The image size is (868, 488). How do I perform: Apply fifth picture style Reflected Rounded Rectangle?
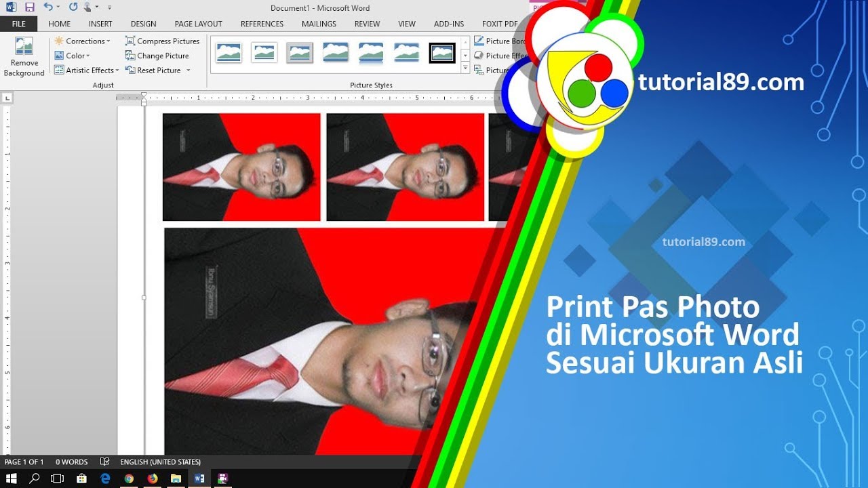(371, 53)
